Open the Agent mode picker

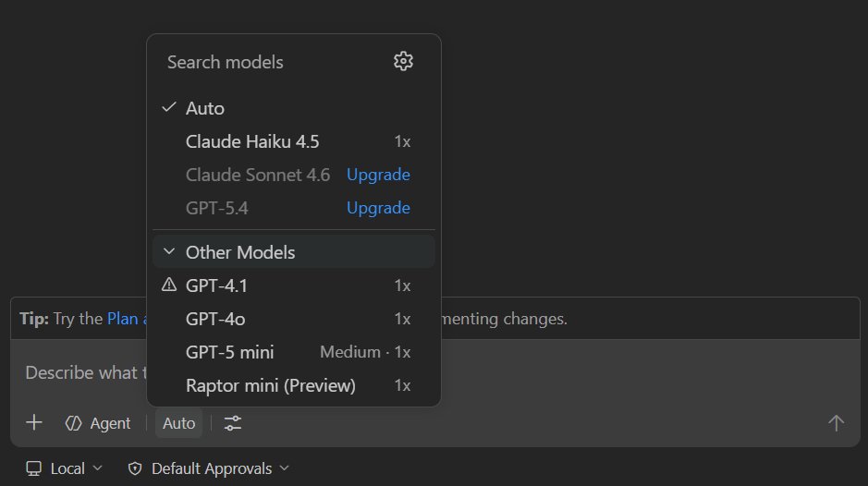[98, 423]
